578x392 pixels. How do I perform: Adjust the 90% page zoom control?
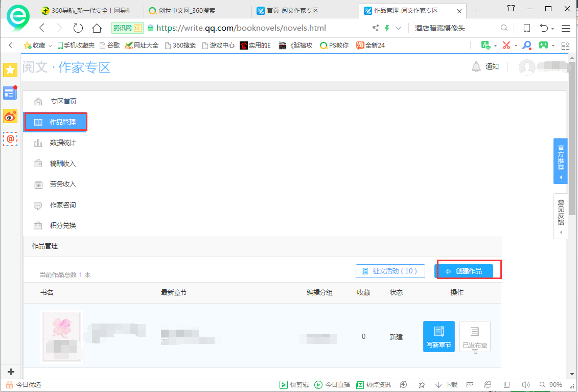coord(557,384)
